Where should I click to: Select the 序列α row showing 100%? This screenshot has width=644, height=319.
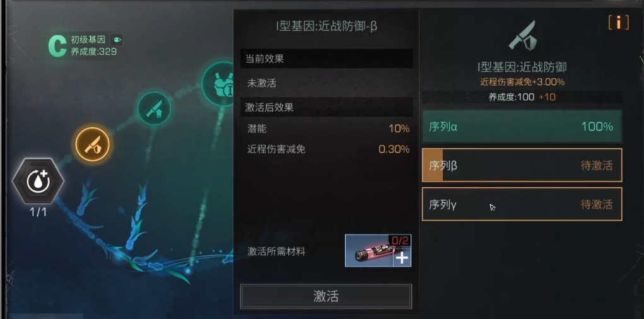tap(522, 127)
